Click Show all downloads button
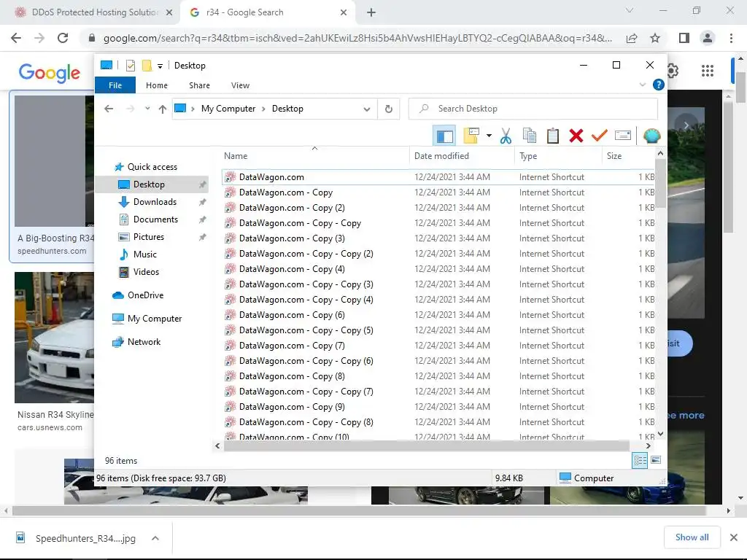747x560 pixels. (x=692, y=537)
